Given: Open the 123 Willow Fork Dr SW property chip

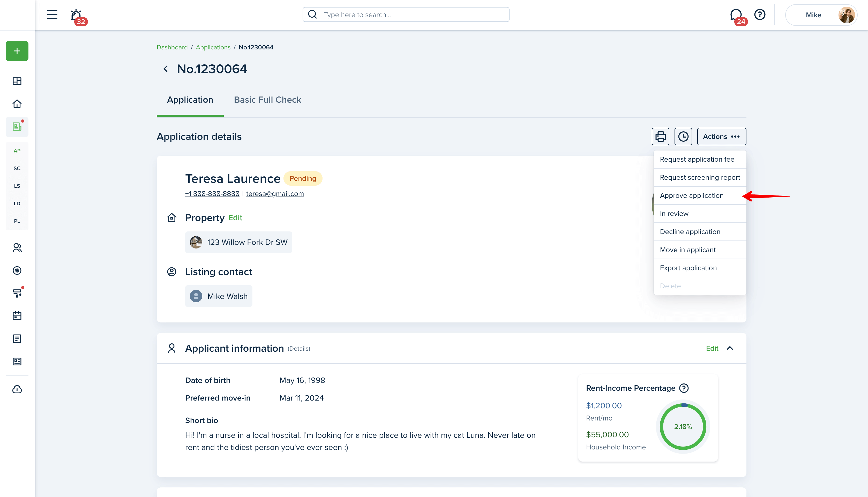Looking at the screenshot, I should coord(238,242).
